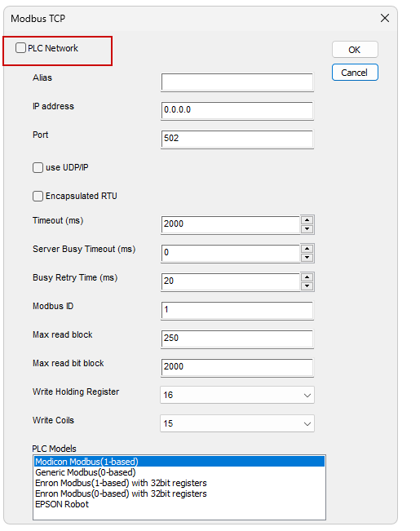Screen dimensions: 420x531
Task: Click the Max read bit block field
Action: (x=237, y=367)
